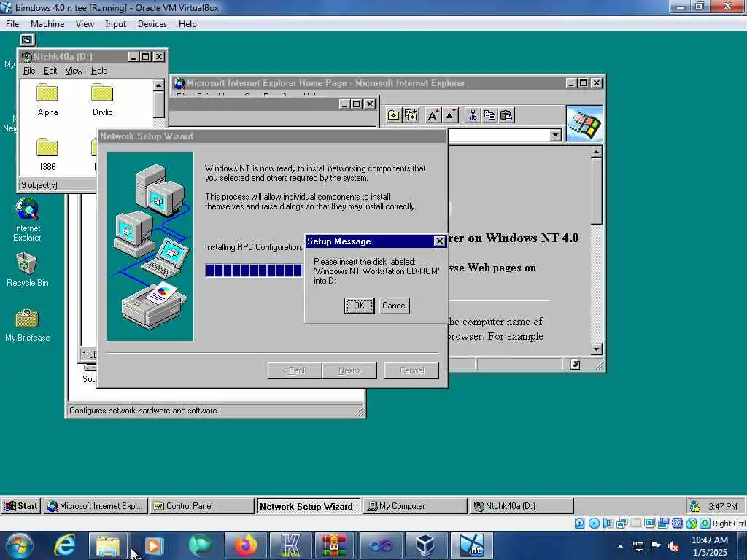Open the IE address bar dropdown arrow
This screenshot has width=747, height=560.
pyautogui.click(x=555, y=136)
